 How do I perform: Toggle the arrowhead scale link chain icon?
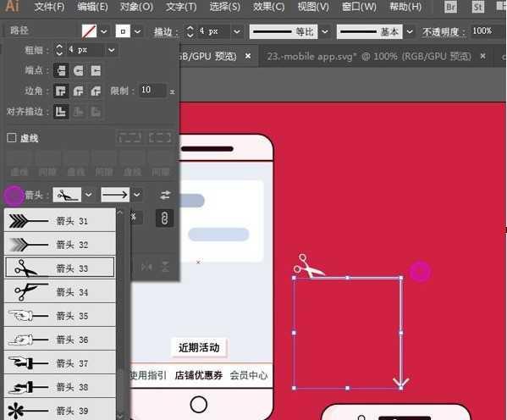(x=164, y=218)
